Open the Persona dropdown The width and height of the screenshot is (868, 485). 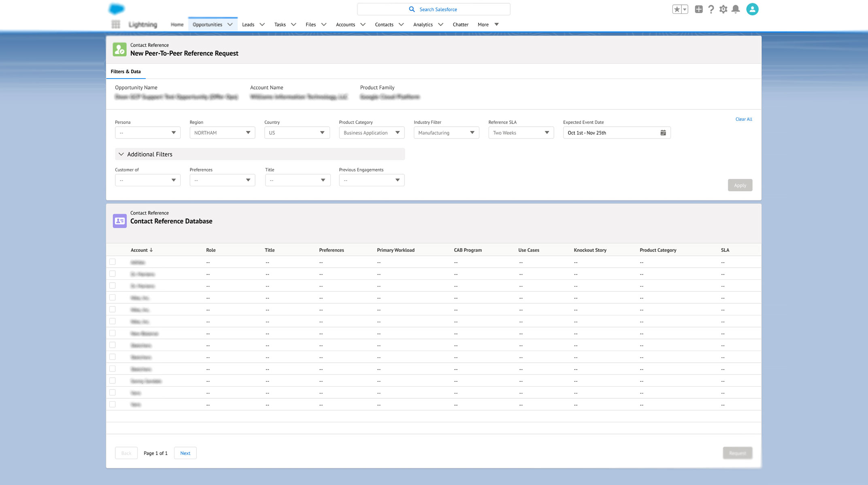(x=148, y=133)
